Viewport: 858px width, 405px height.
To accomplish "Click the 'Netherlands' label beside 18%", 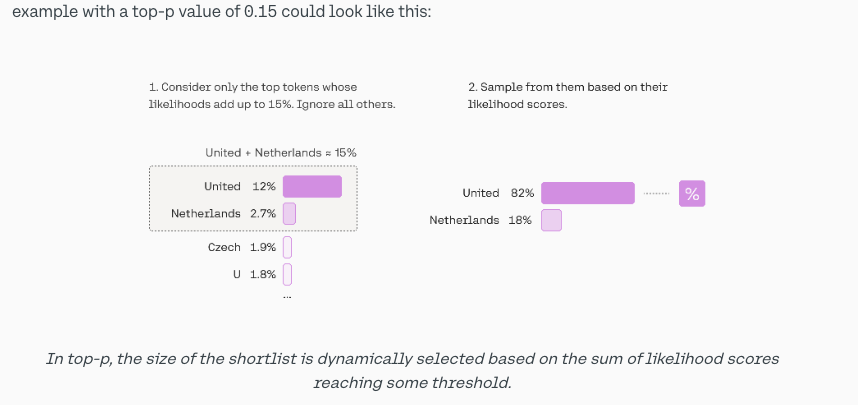I will (464, 220).
